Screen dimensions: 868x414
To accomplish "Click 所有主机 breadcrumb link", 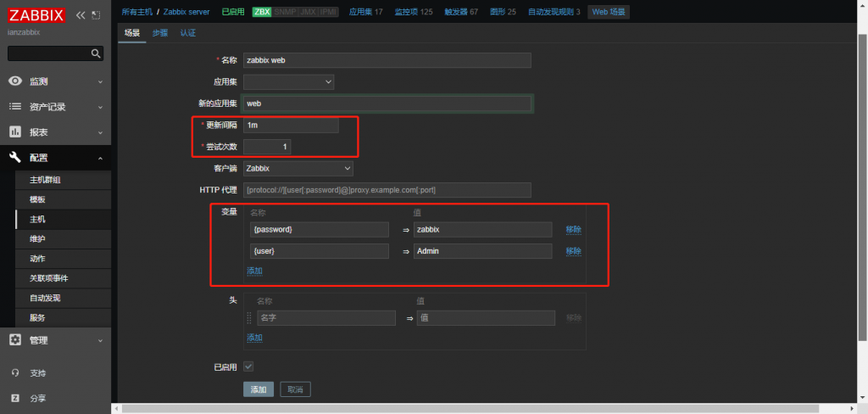I will 136,12.
